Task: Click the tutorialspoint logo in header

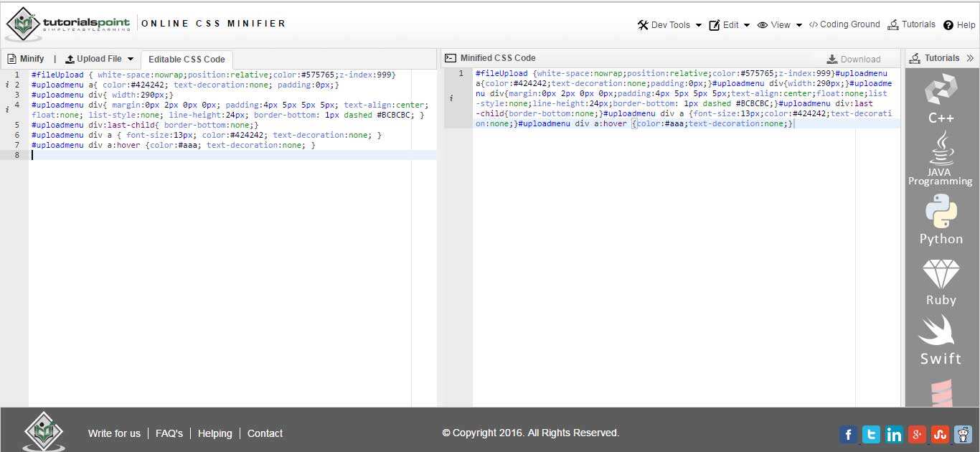Action: (x=68, y=24)
